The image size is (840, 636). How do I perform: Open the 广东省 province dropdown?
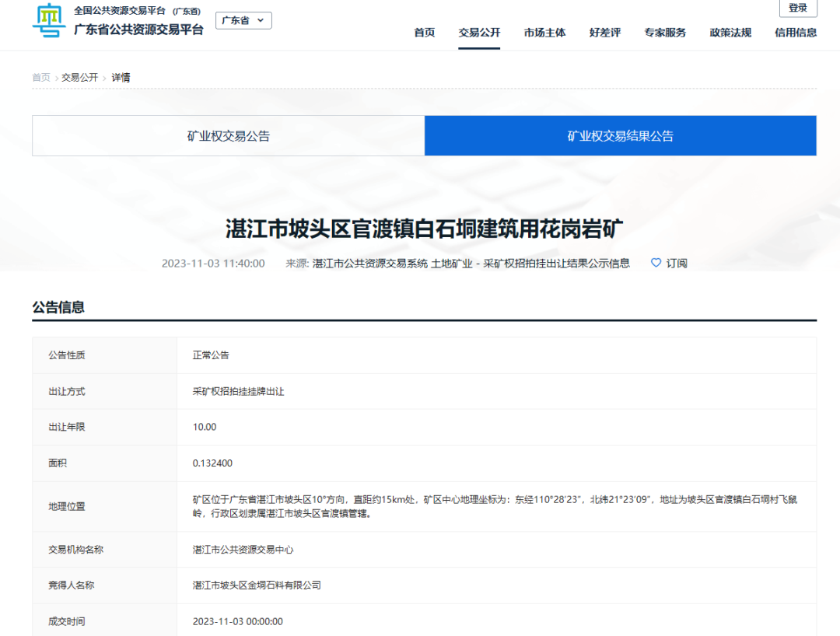243,20
